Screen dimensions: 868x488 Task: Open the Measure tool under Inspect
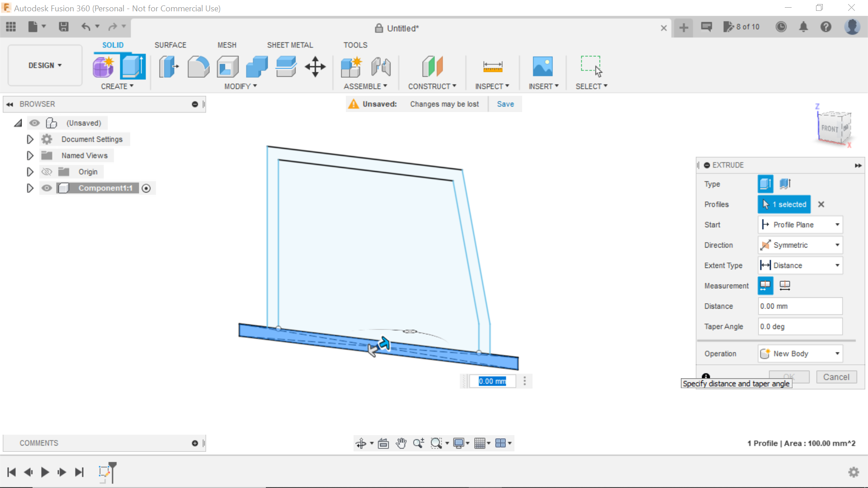coord(493,66)
